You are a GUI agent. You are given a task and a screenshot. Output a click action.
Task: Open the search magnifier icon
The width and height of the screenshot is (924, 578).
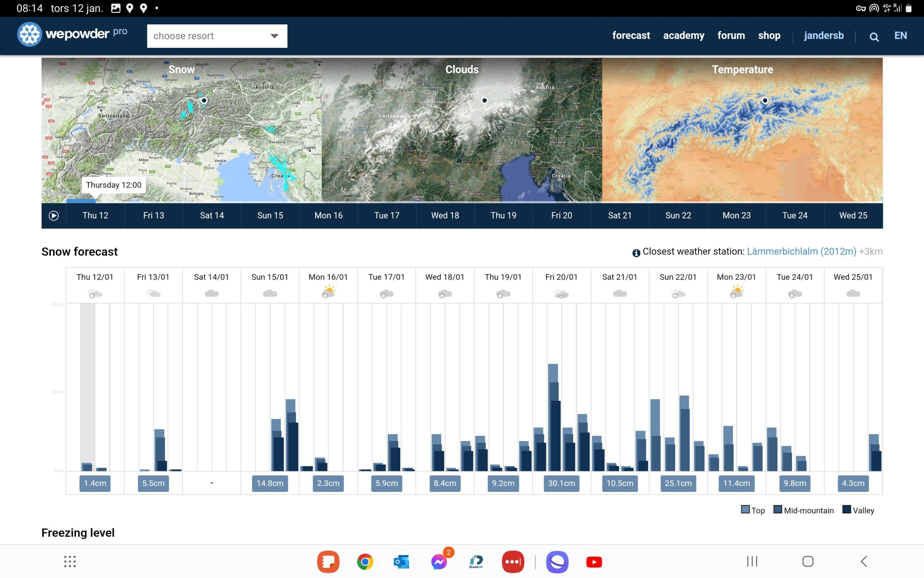[x=874, y=37]
